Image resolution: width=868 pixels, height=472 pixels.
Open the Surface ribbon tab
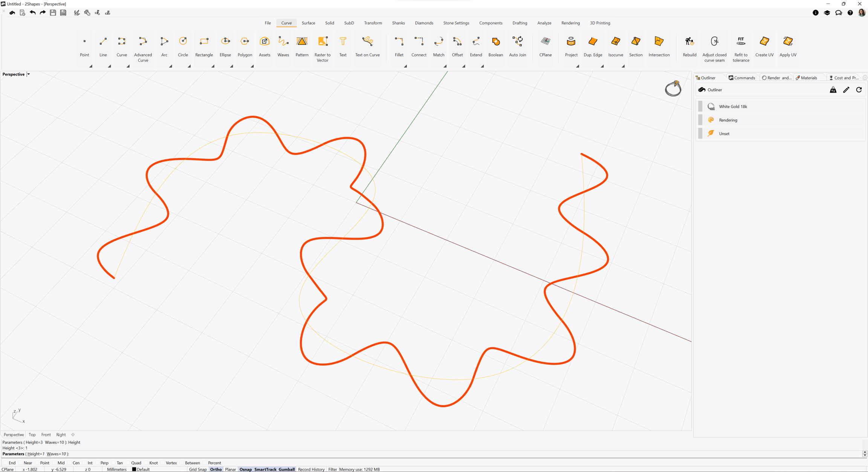click(308, 23)
